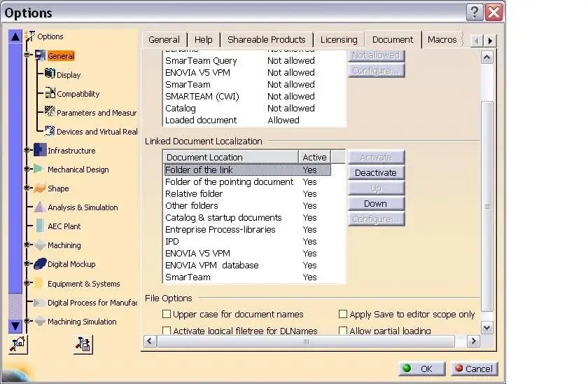The width and height of the screenshot is (588, 384).
Task: Expand the Mechanical Design node
Action: coord(27,169)
